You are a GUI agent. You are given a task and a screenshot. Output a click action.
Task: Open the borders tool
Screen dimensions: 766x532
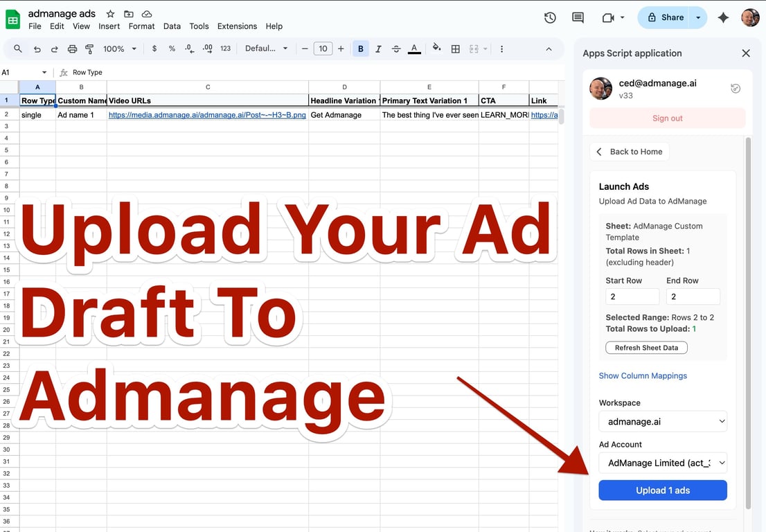tap(455, 49)
